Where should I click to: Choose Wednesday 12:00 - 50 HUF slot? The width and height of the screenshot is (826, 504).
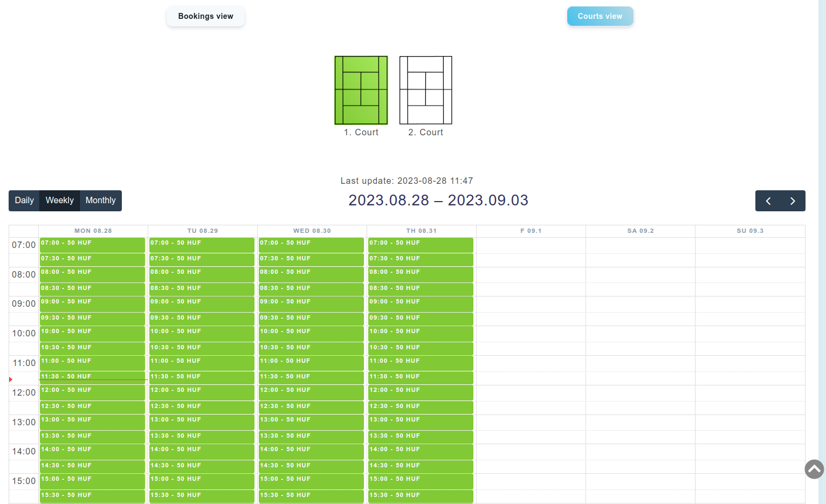(311, 392)
